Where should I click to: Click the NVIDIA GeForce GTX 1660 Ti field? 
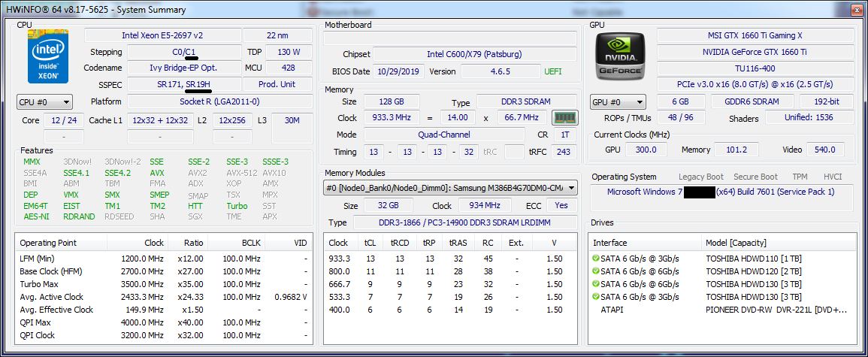pos(755,52)
